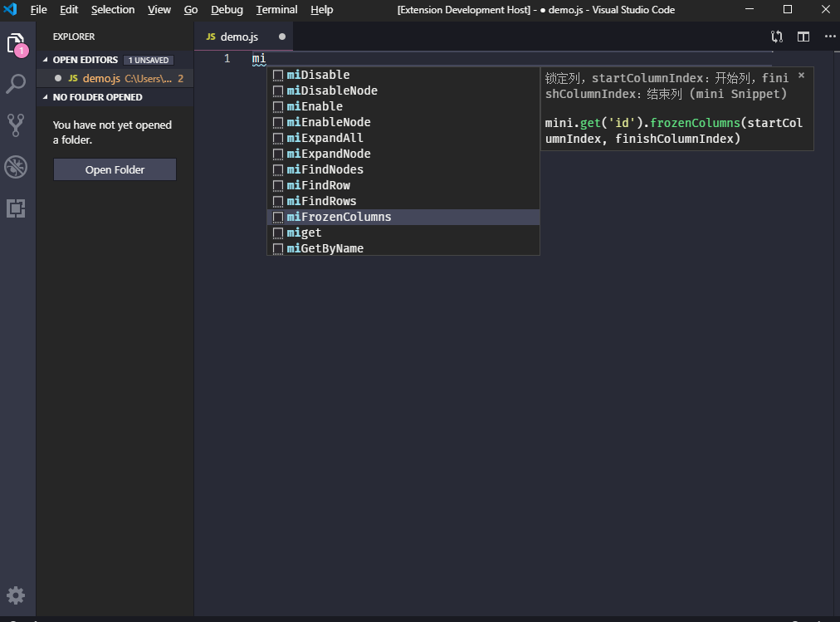840x622 pixels.
Task: Select the miExpandAll suggestion
Action: (403, 138)
